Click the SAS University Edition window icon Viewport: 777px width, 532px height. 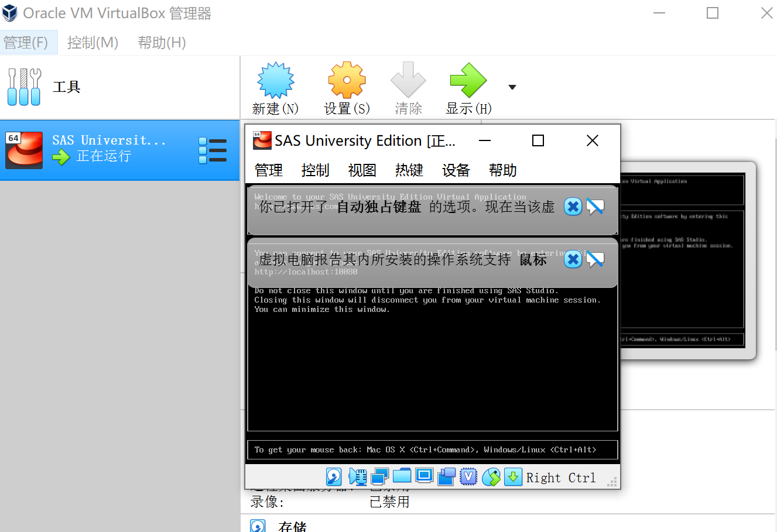262,140
